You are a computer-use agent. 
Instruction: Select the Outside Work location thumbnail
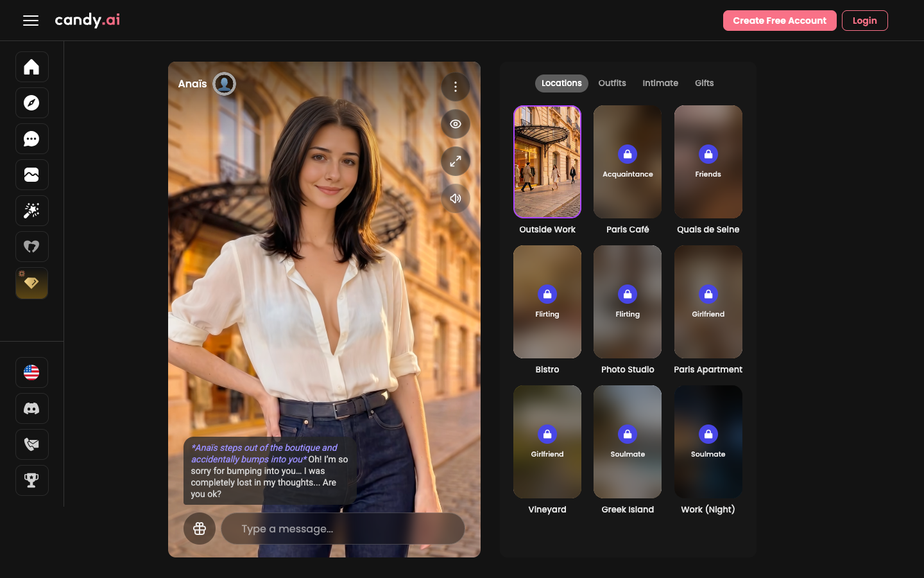[x=547, y=162]
